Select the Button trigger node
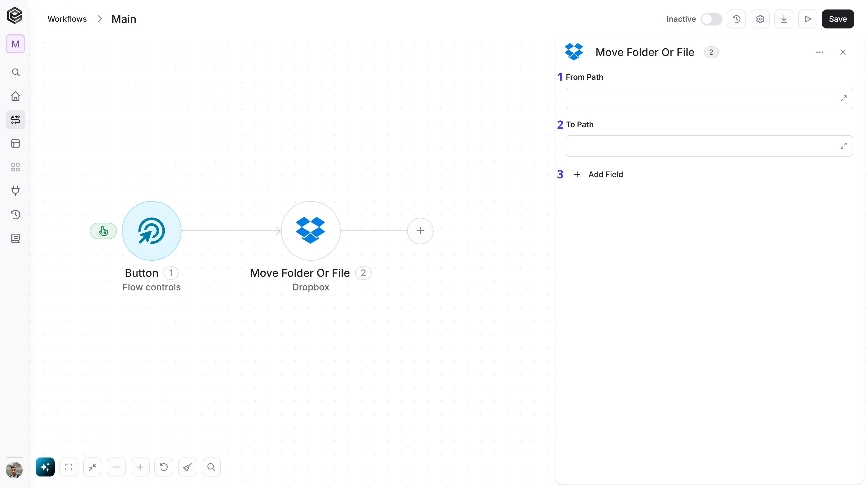This screenshot has height=488, width=868. [x=152, y=231]
